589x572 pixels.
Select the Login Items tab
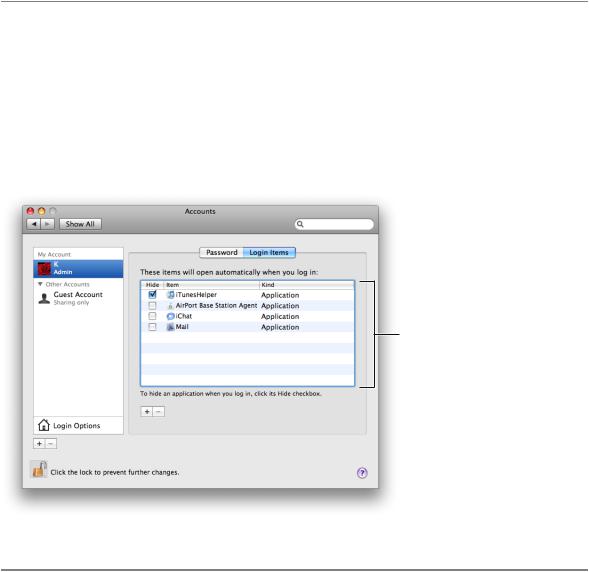pyautogui.click(x=269, y=252)
